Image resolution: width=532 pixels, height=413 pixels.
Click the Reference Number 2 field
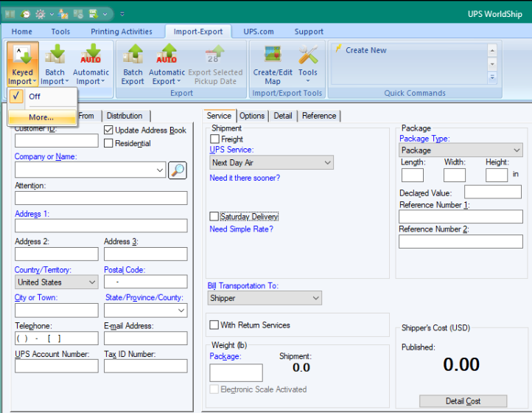(461, 241)
